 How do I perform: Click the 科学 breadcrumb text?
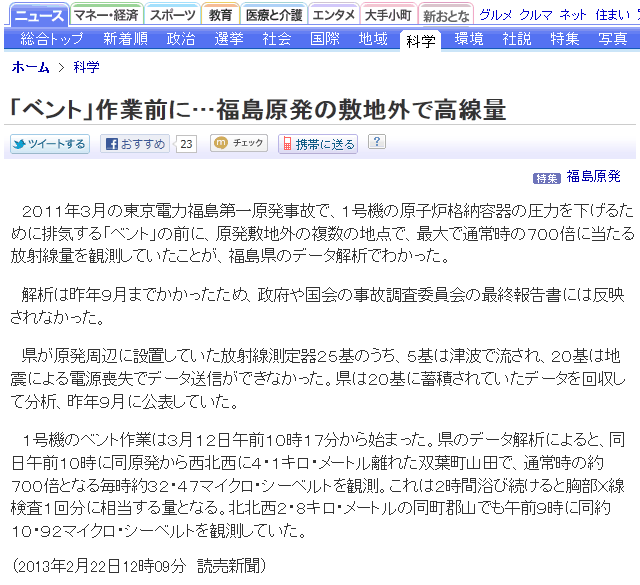click(87, 68)
